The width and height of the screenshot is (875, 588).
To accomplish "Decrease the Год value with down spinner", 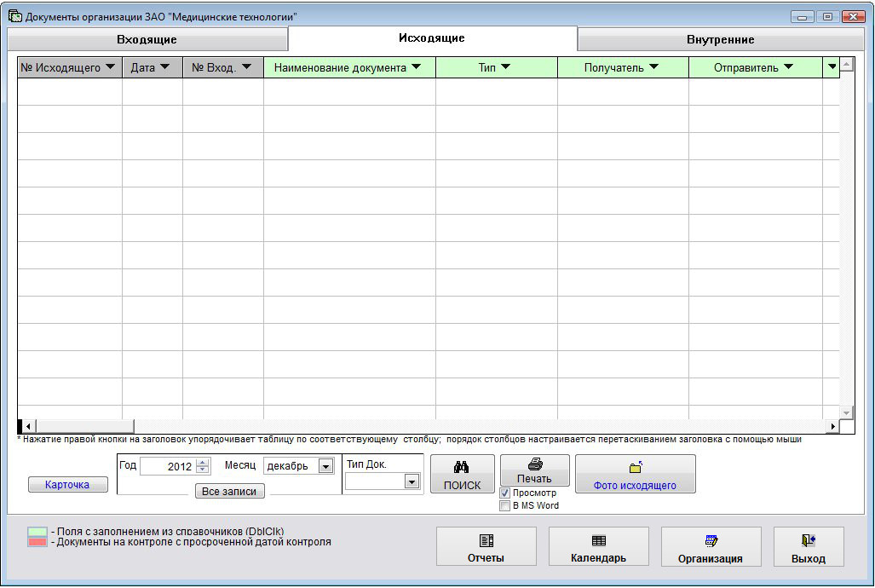I will (203, 470).
